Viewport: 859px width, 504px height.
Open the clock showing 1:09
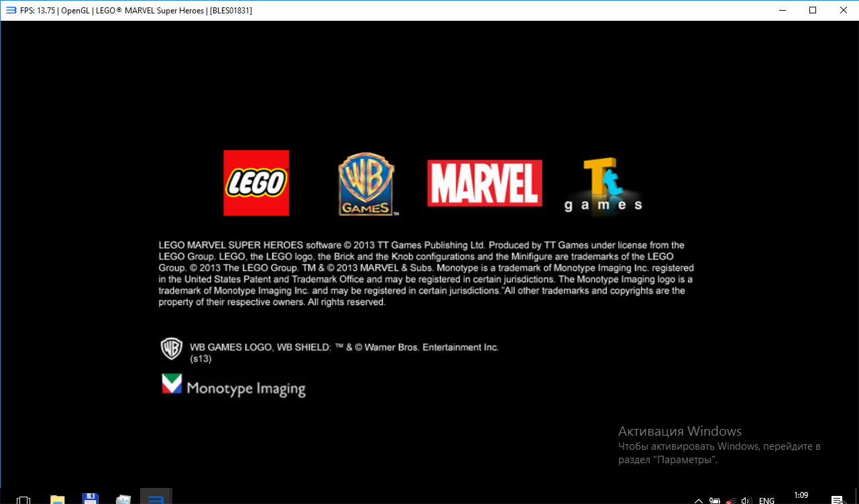coord(801,495)
